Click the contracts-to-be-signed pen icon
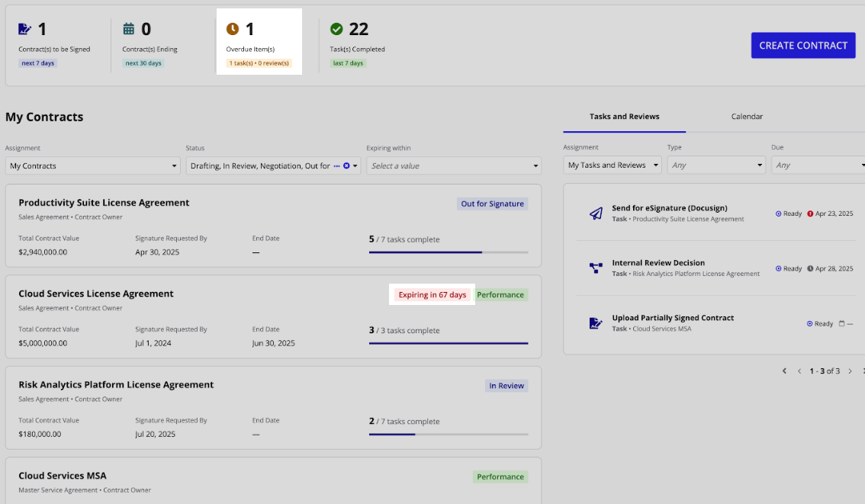The image size is (865, 504). [25, 29]
